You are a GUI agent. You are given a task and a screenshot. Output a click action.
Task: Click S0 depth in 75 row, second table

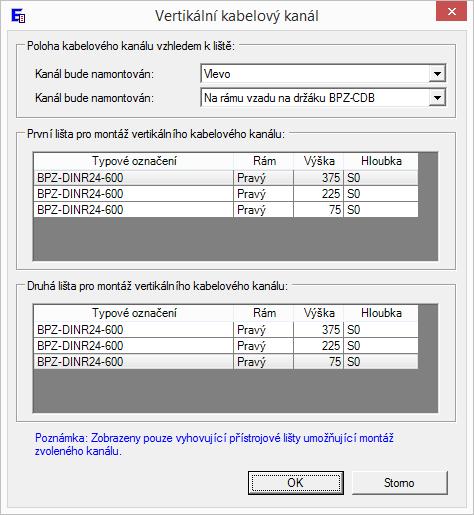(x=381, y=362)
